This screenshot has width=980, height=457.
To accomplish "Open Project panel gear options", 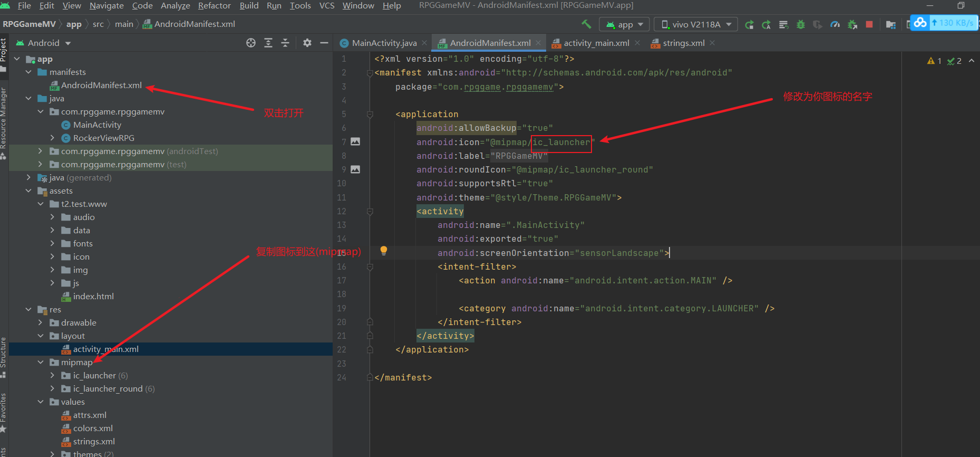I will 307,43.
